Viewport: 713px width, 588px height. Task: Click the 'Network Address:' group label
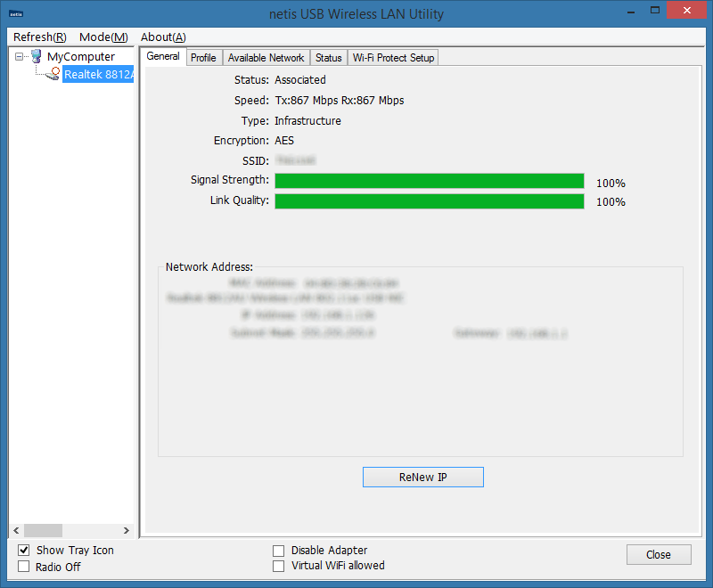[209, 266]
